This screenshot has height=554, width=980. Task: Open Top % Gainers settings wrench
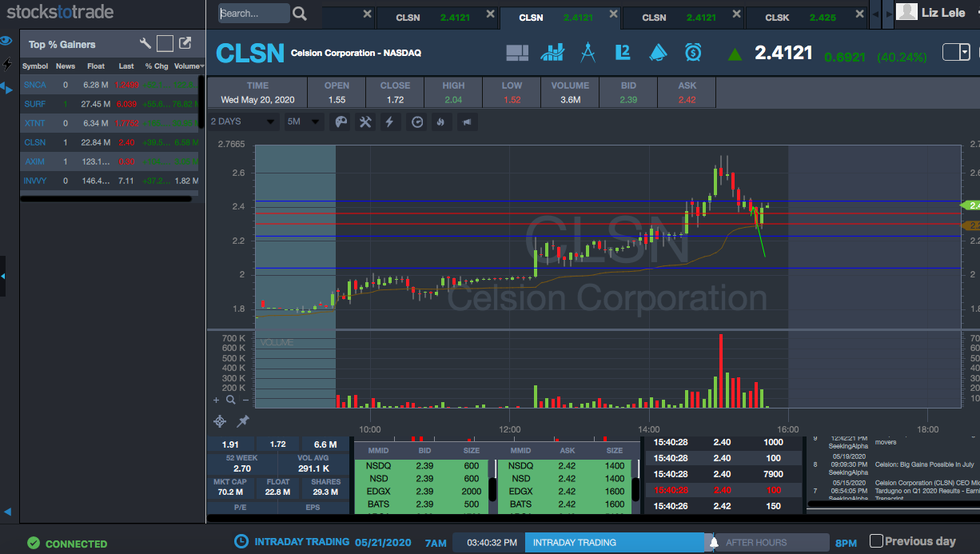(x=145, y=44)
